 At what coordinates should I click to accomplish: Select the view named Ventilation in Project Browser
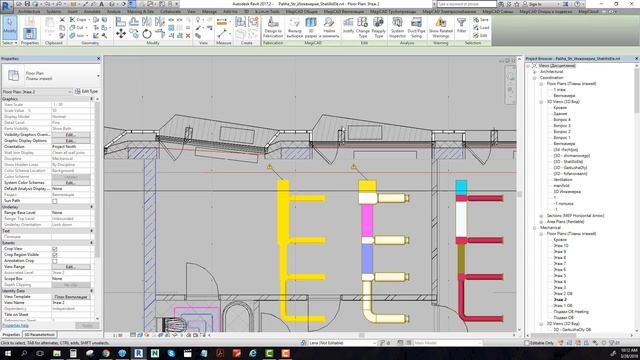(563, 180)
